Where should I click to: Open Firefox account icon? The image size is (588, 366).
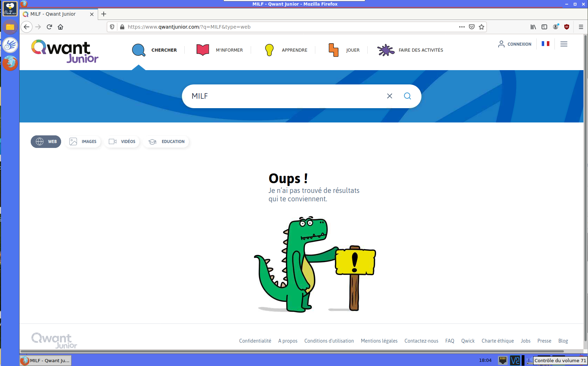click(556, 27)
